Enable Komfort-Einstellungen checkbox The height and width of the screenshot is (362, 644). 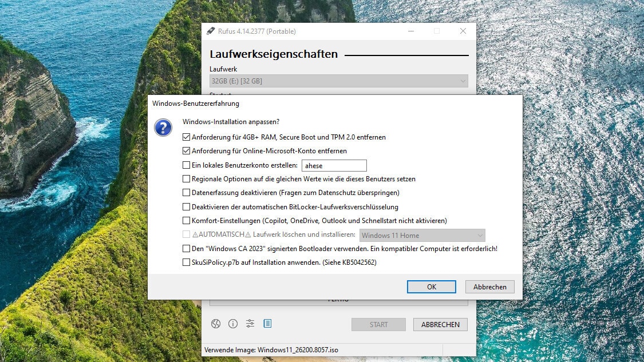(x=186, y=220)
